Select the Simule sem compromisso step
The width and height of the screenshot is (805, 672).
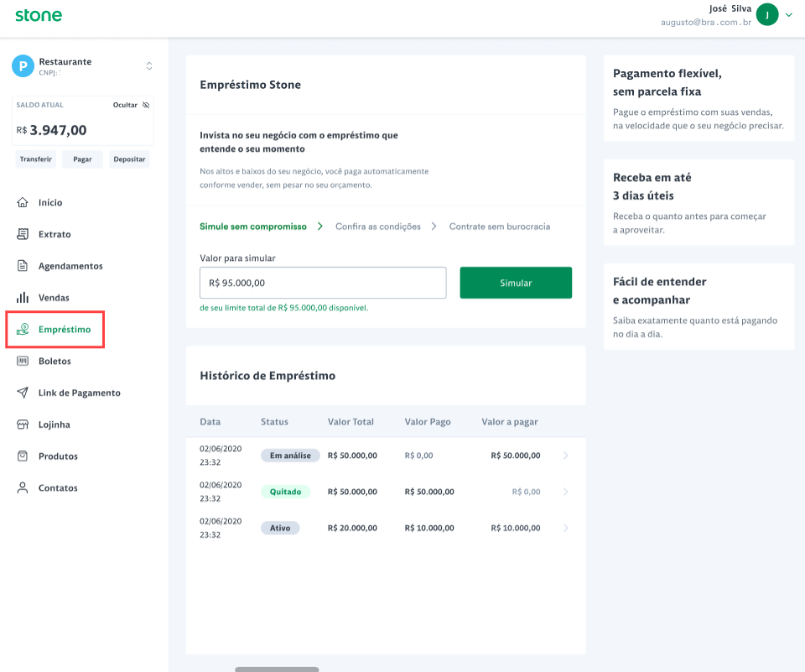coord(253,227)
